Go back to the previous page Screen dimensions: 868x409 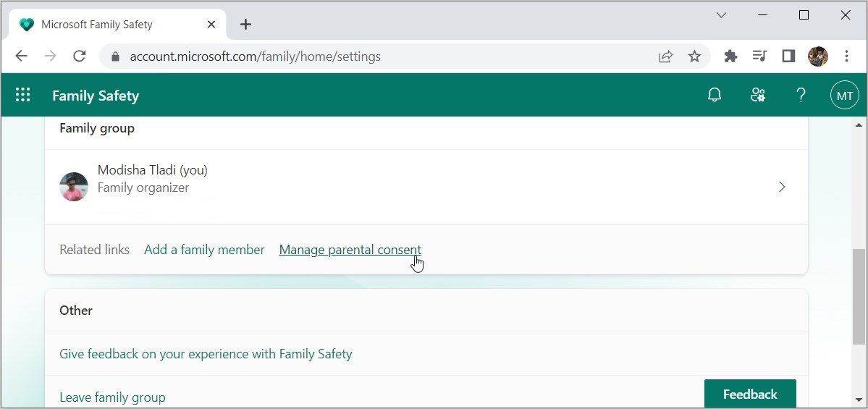pos(21,56)
